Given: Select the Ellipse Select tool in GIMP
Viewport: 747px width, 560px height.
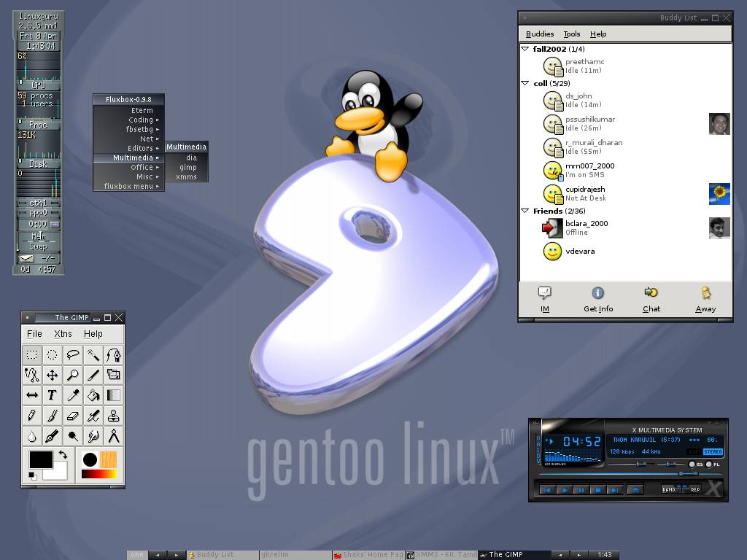Looking at the screenshot, I should [x=53, y=354].
